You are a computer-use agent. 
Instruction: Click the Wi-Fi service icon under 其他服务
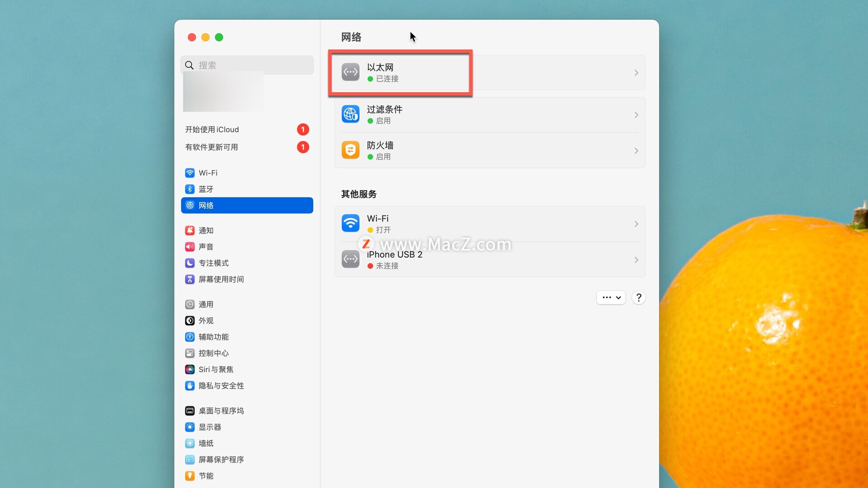point(350,224)
